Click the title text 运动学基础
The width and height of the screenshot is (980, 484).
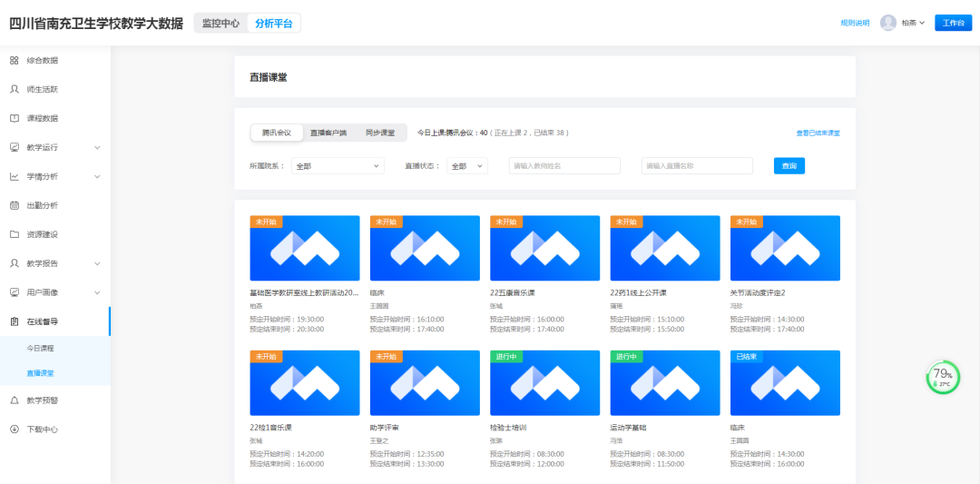click(628, 428)
